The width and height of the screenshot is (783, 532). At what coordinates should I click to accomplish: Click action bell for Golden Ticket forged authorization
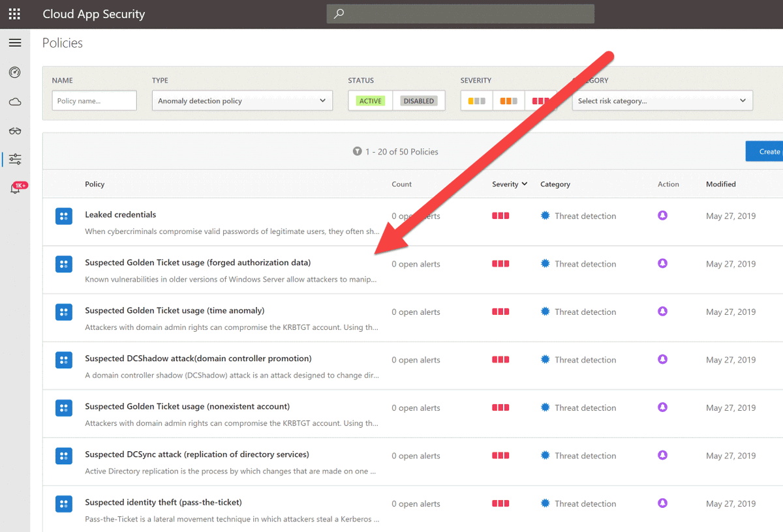(x=662, y=263)
